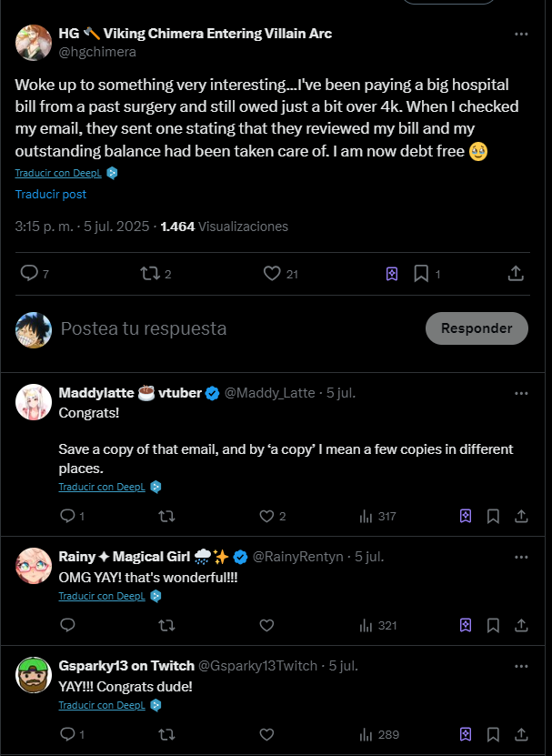Viewport: 552px width, 756px height.
Task: Like the main post with the heart icon
Action: click(271, 273)
